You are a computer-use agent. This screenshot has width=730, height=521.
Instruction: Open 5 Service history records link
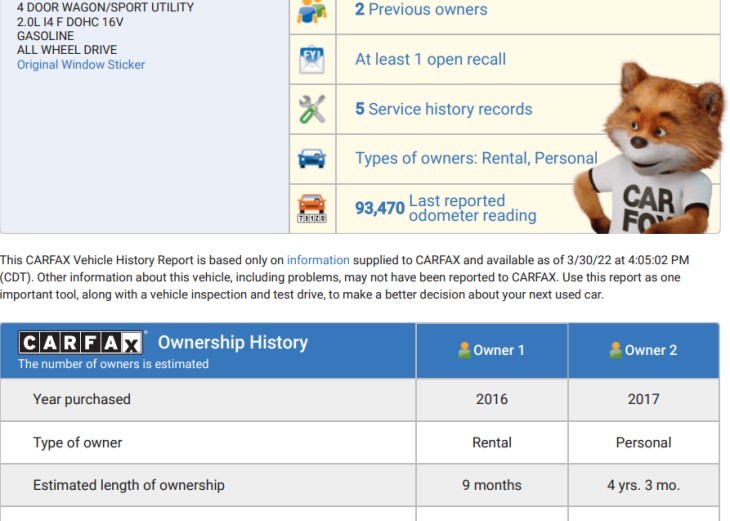[x=443, y=109]
